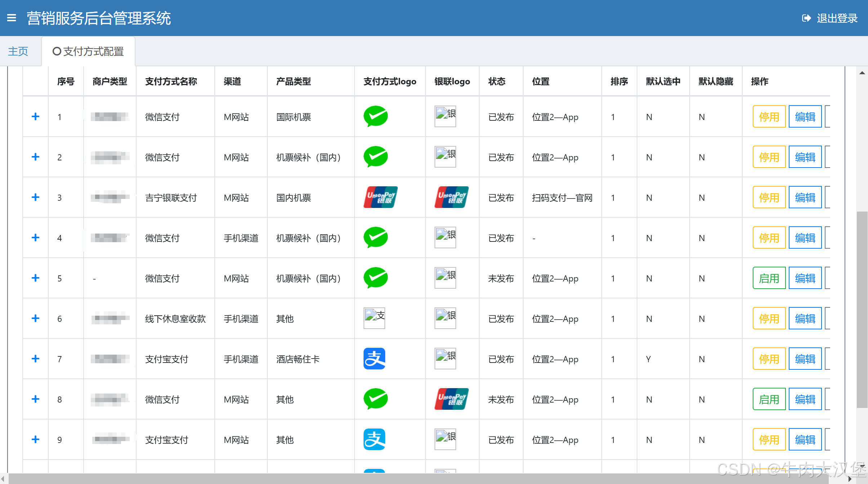The image size is (868, 484).
Task: Click the 退出登录 logout icon
Action: (x=806, y=18)
